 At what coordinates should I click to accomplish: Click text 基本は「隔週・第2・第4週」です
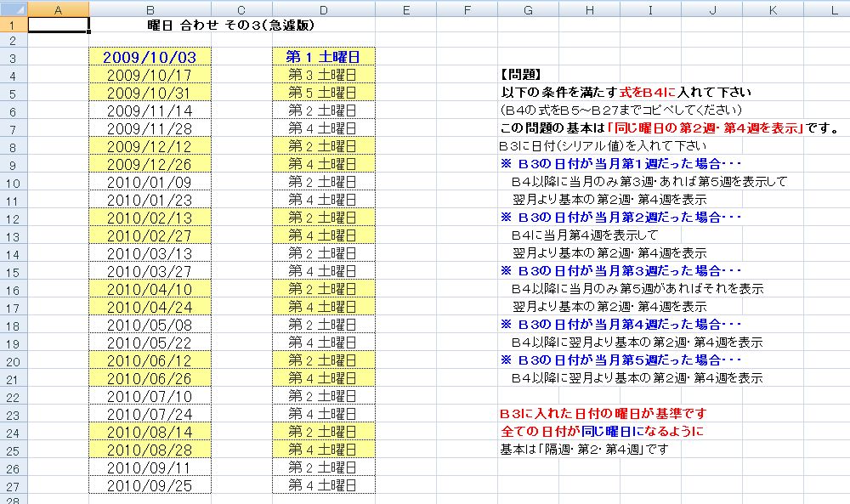[585, 450]
